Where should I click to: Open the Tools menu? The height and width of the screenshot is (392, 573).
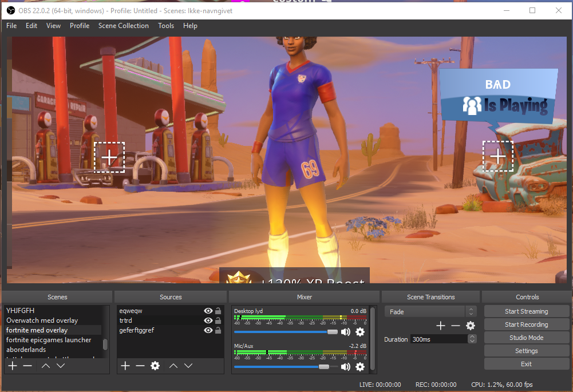[x=166, y=26]
